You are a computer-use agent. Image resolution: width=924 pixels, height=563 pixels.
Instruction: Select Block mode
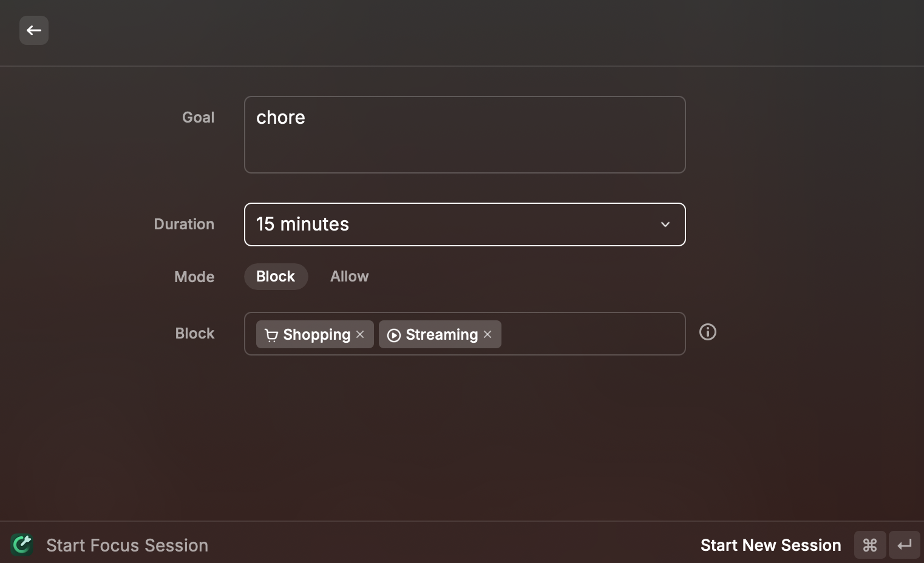pyautogui.click(x=276, y=277)
